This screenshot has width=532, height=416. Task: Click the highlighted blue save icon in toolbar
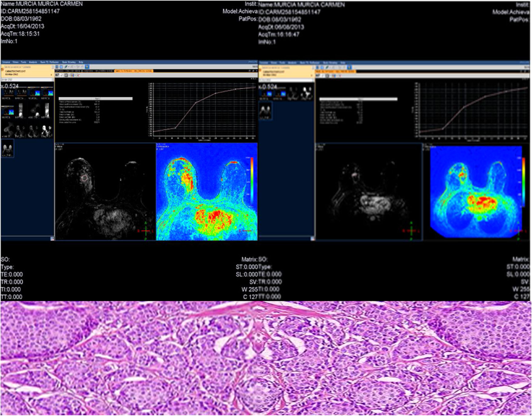[87, 67]
